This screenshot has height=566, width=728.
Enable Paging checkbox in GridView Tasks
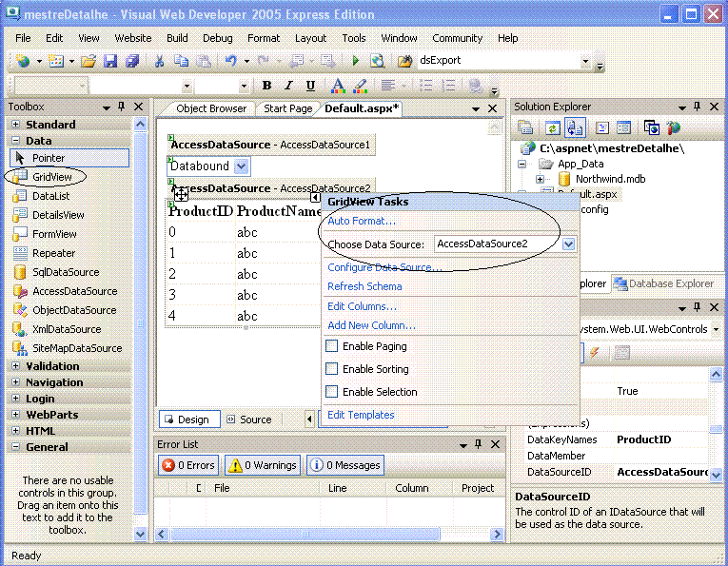331,346
